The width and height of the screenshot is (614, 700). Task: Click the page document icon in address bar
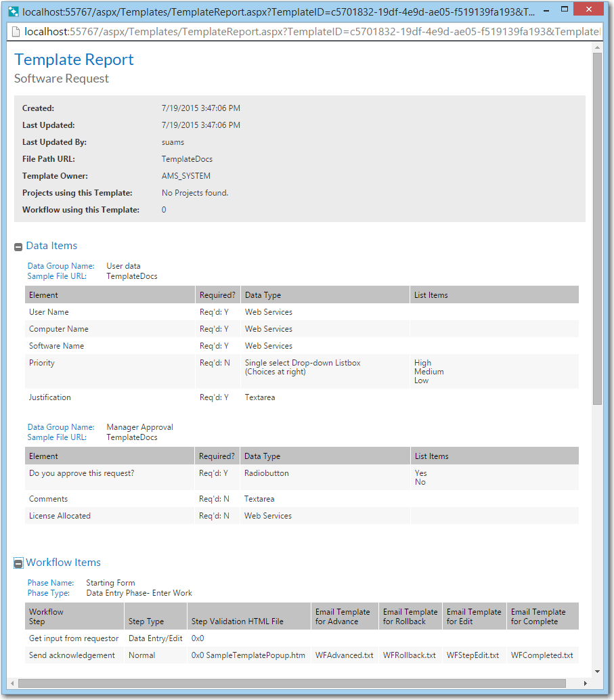pyautogui.click(x=16, y=32)
